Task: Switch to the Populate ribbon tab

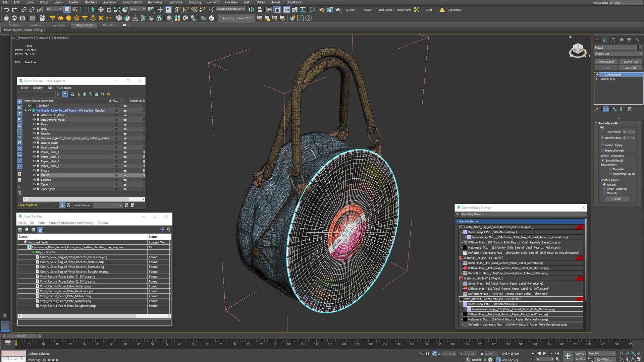Action: click(x=109, y=25)
